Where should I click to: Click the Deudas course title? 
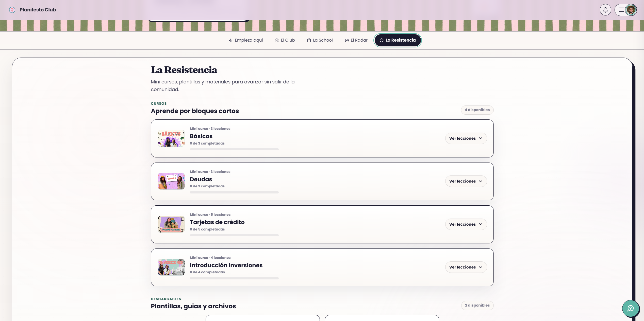(x=201, y=179)
